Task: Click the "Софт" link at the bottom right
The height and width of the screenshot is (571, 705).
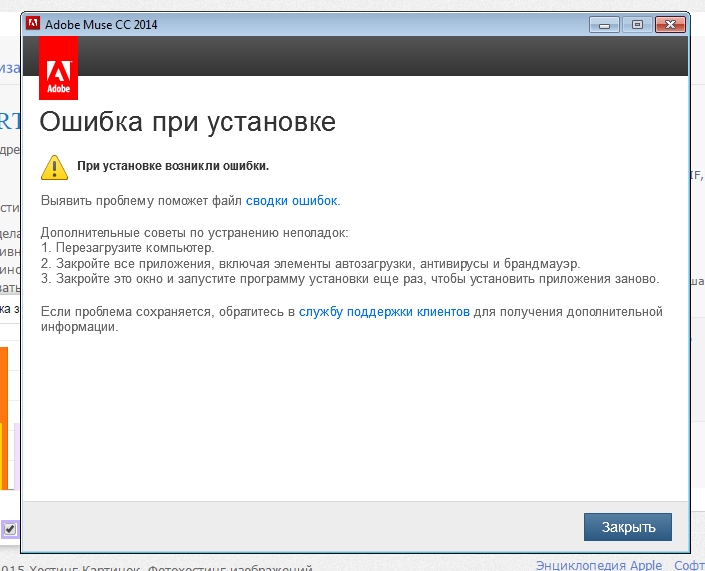Action: tap(689, 565)
